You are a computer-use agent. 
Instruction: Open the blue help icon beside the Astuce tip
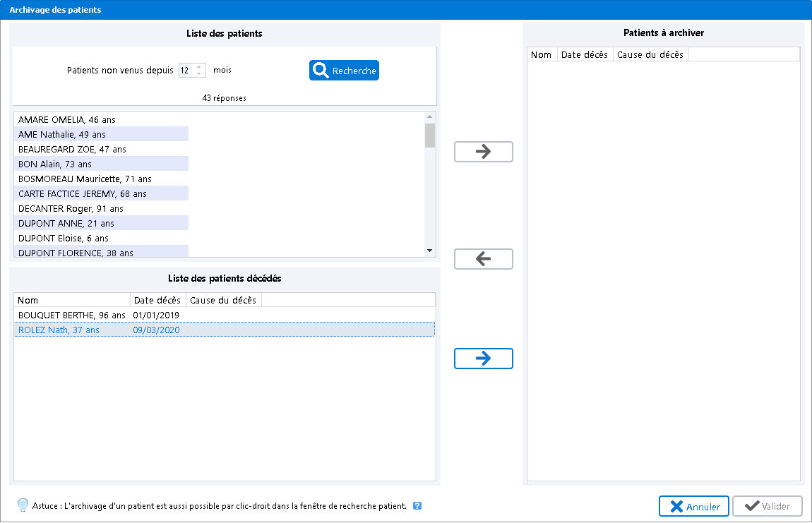417,505
